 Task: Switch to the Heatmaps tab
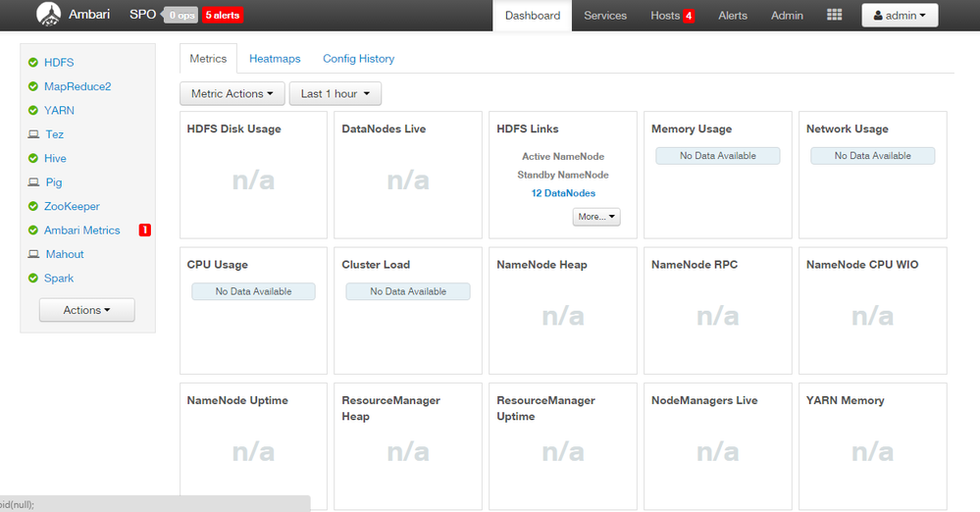click(x=275, y=59)
